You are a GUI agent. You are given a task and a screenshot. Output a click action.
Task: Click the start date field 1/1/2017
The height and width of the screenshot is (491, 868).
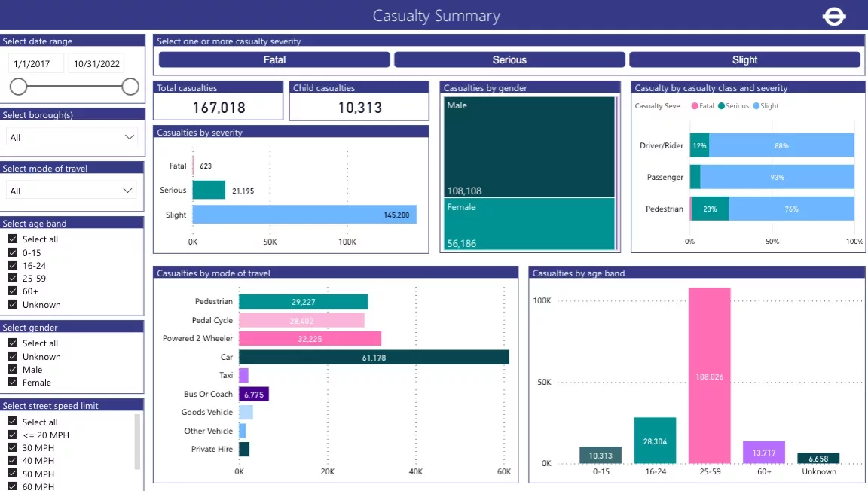36,64
